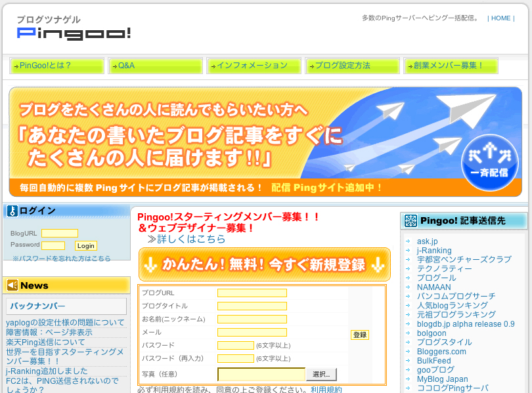This screenshot has width=532, height=393.
Task: Click the Pingoo! 記事送信先 header icon
Action: point(410,221)
